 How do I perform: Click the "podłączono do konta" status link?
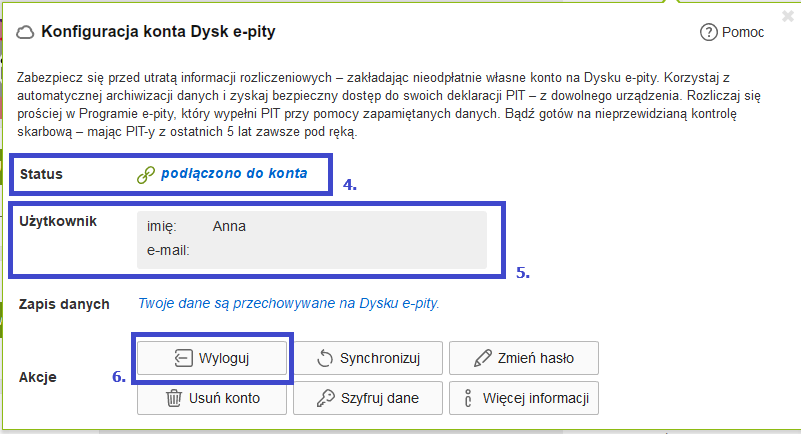(234, 174)
